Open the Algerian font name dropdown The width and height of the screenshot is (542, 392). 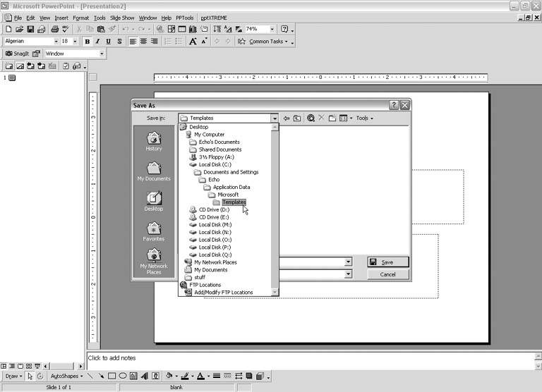coord(56,42)
